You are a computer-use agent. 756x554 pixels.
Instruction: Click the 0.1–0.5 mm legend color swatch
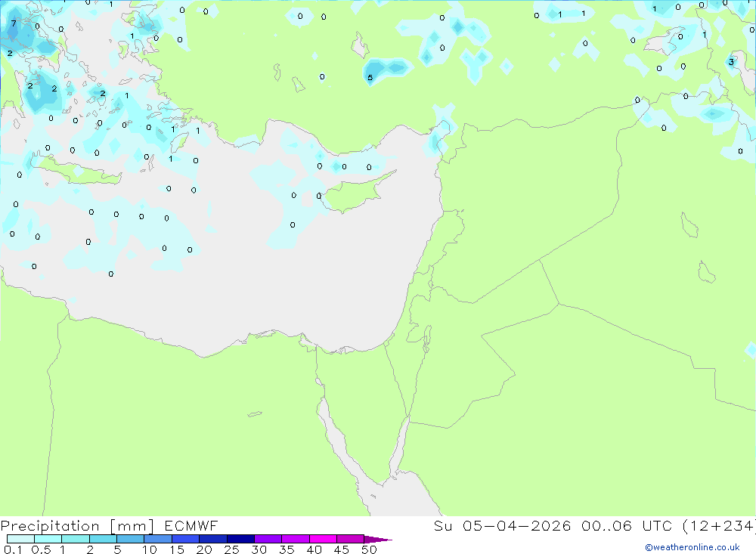coord(20,539)
